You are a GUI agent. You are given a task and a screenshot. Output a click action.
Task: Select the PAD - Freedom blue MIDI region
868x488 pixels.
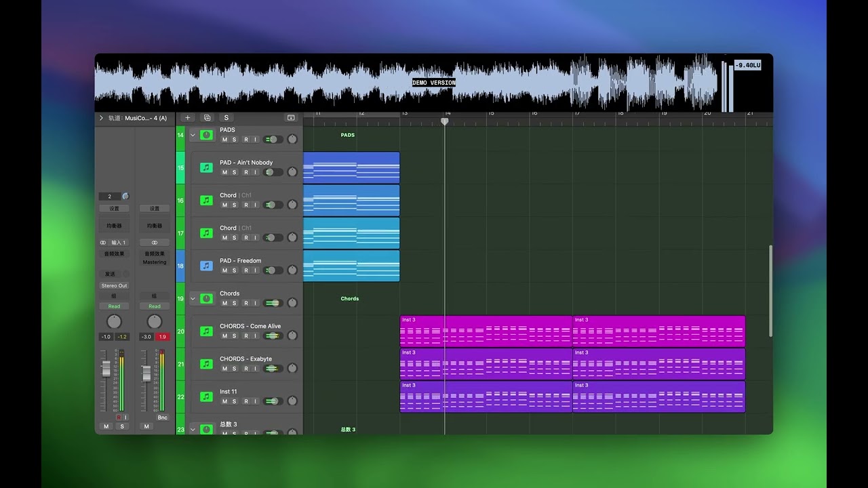coord(351,266)
